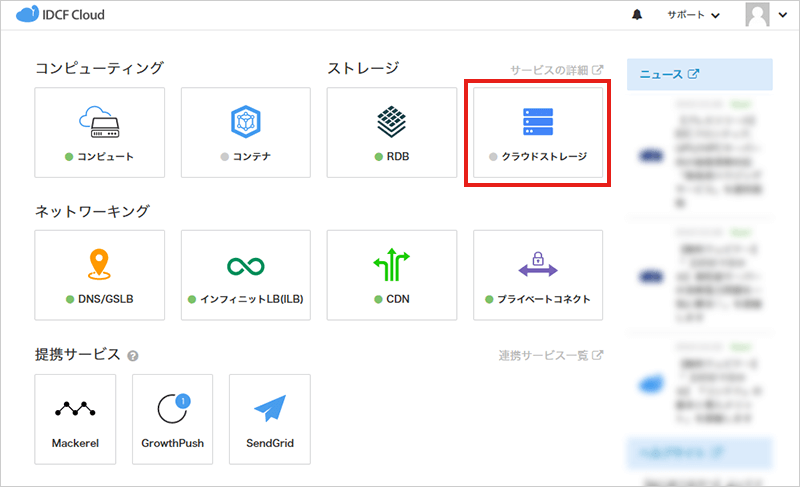
Task: Open the SendGrid partner service
Action: (269, 418)
